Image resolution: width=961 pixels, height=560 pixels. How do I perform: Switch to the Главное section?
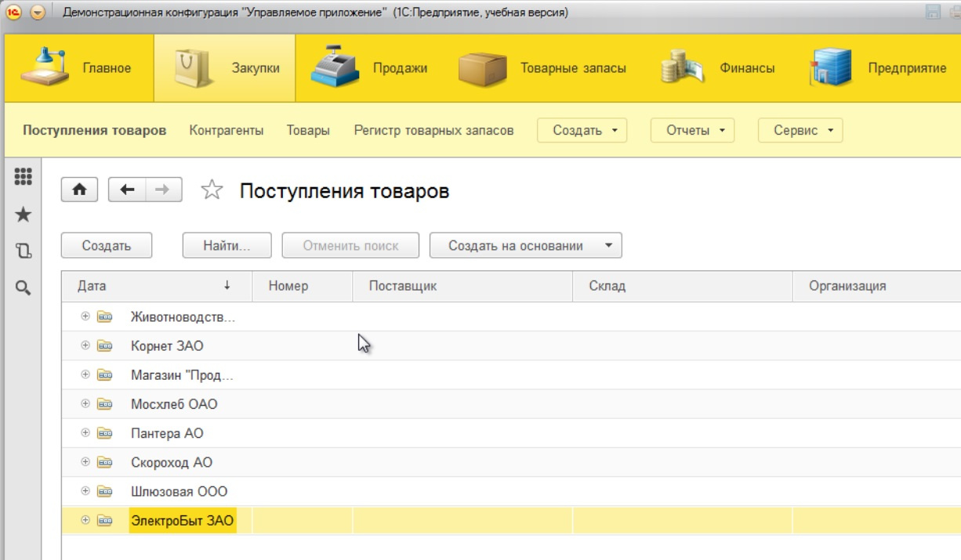(x=79, y=68)
